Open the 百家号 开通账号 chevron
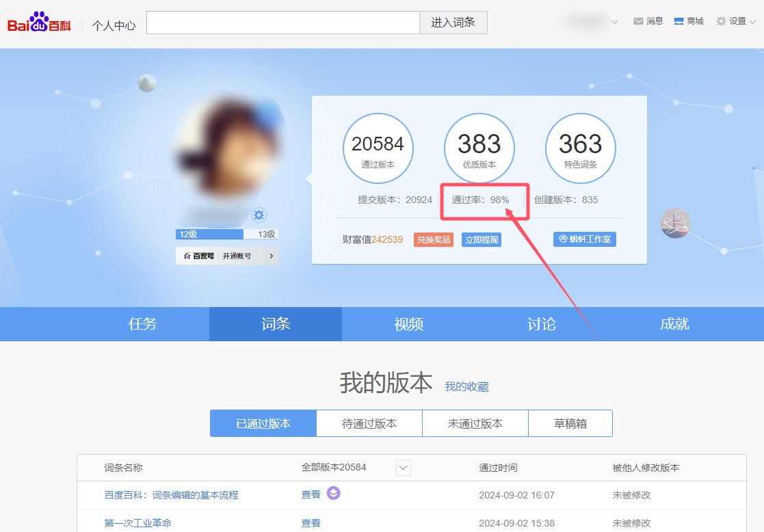Screen dimensions: 764x532 (x=272, y=256)
